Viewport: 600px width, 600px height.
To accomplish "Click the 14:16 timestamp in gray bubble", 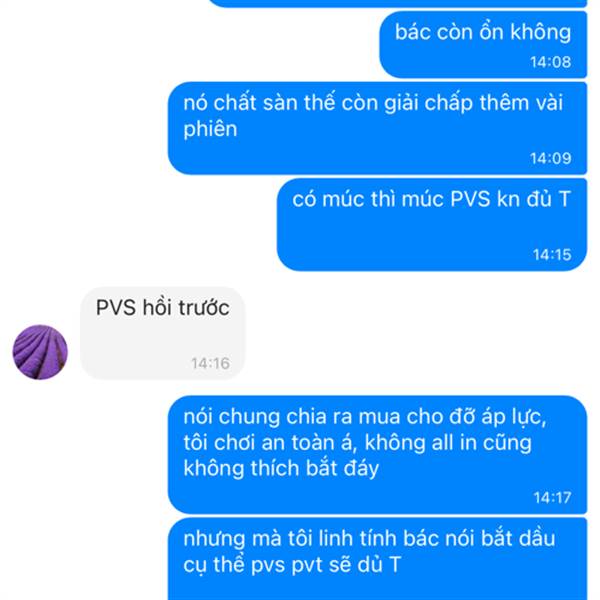I will click(210, 364).
